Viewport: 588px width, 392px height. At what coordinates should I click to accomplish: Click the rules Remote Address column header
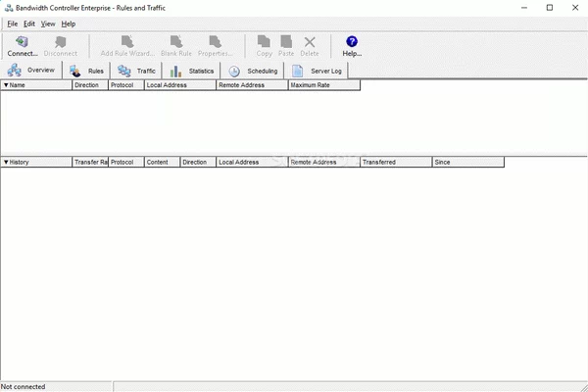pos(252,85)
